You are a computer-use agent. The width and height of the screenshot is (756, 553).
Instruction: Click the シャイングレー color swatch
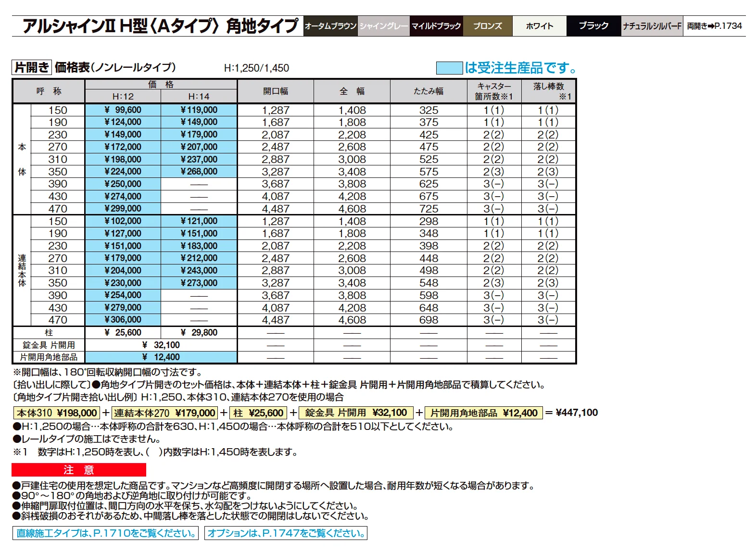coord(383,26)
